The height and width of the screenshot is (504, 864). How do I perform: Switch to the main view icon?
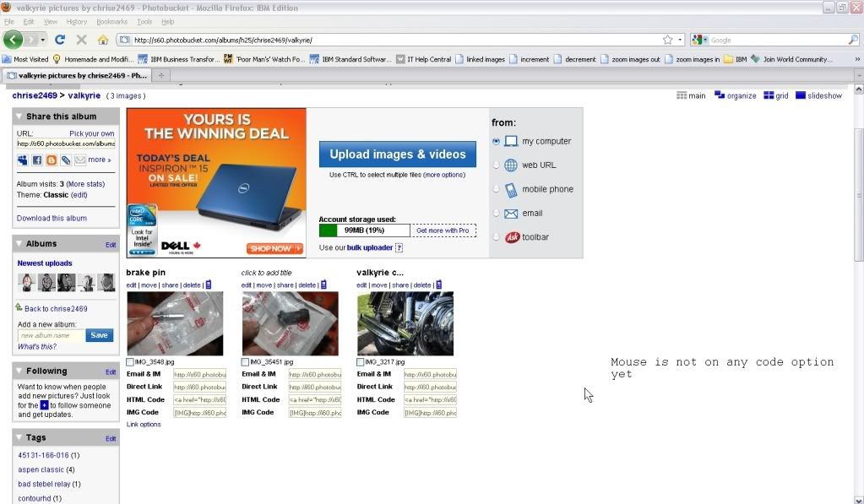pyautogui.click(x=682, y=95)
